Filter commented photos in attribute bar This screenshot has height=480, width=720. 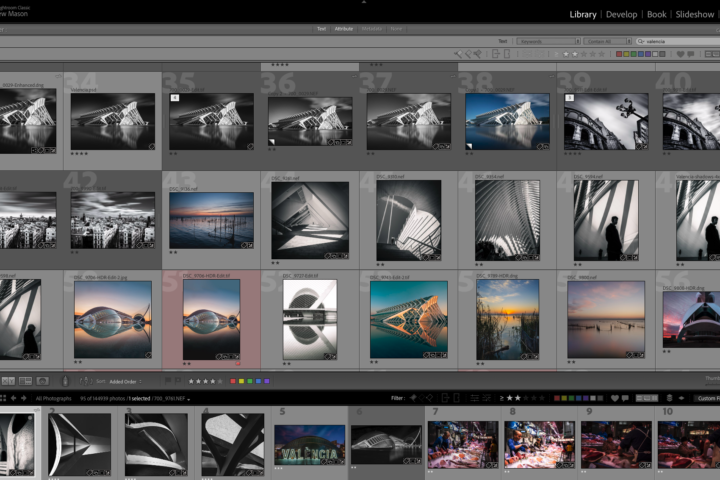coord(691,54)
